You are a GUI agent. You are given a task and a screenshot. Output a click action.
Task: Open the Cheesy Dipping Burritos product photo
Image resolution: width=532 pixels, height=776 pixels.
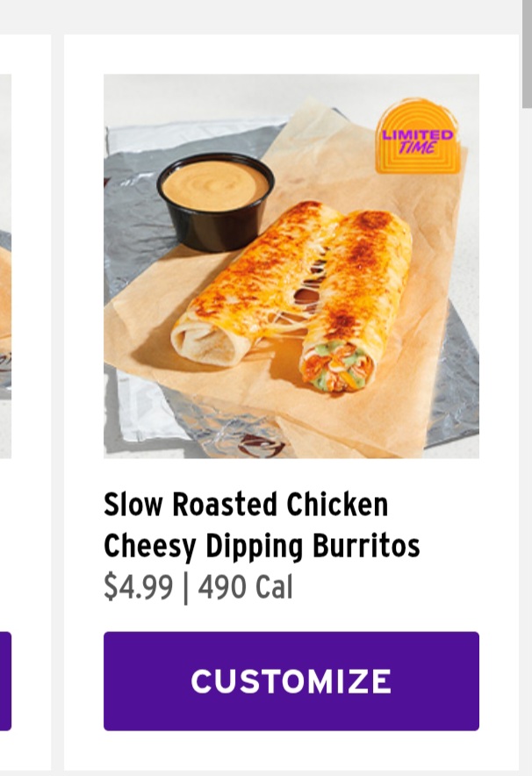(291, 266)
